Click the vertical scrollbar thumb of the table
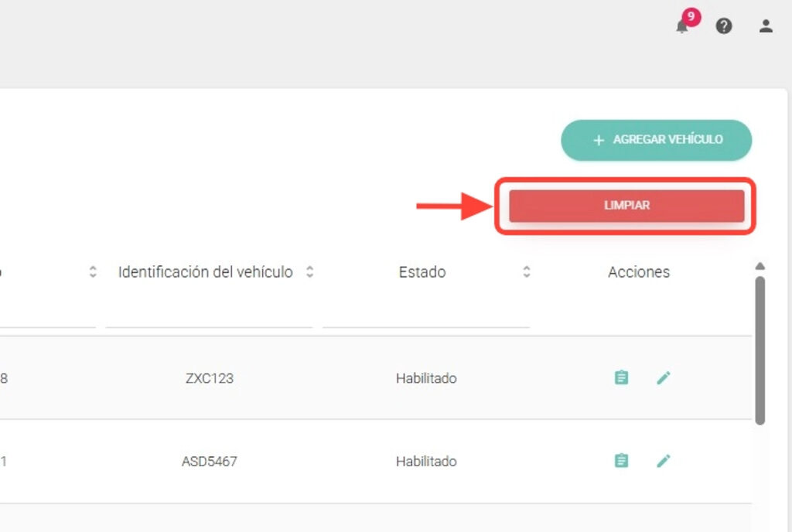 pos(760,350)
